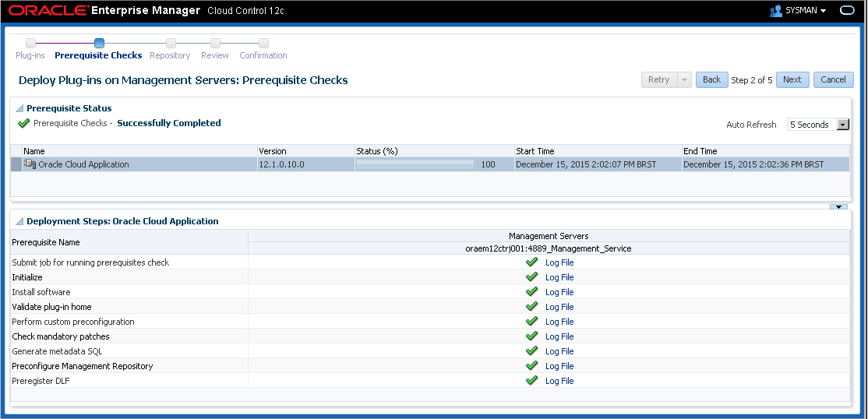
Task: Open the Retry button's dropdown arrow
Action: pos(686,79)
